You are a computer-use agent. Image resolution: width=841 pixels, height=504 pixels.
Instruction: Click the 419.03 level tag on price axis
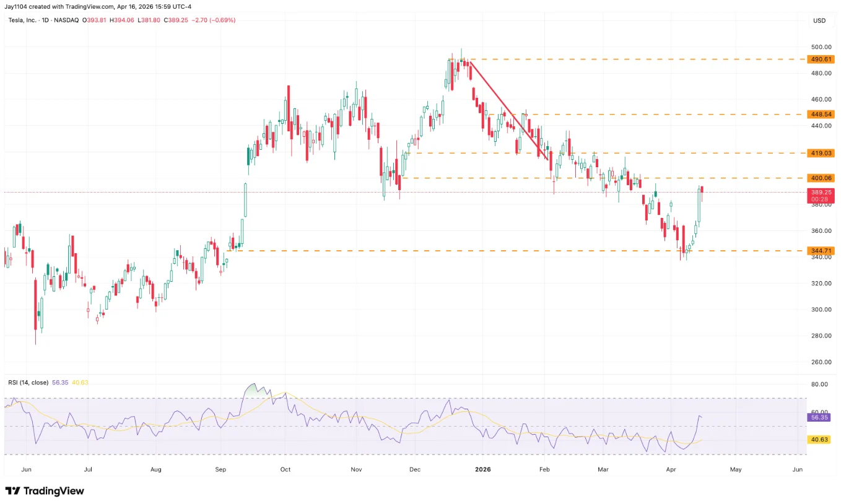tap(820, 153)
